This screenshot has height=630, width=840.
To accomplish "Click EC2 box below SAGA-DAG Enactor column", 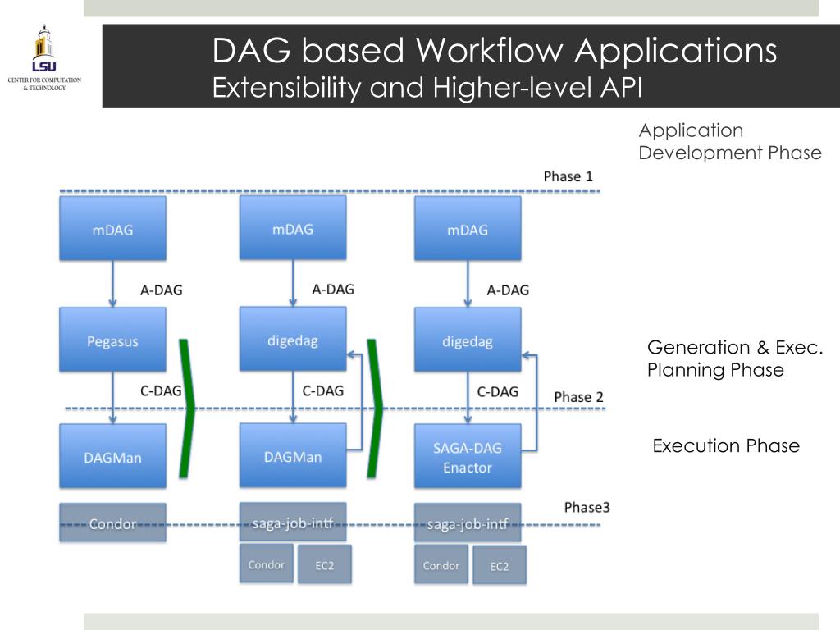I will pyautogui.click(x=500, y=564).
